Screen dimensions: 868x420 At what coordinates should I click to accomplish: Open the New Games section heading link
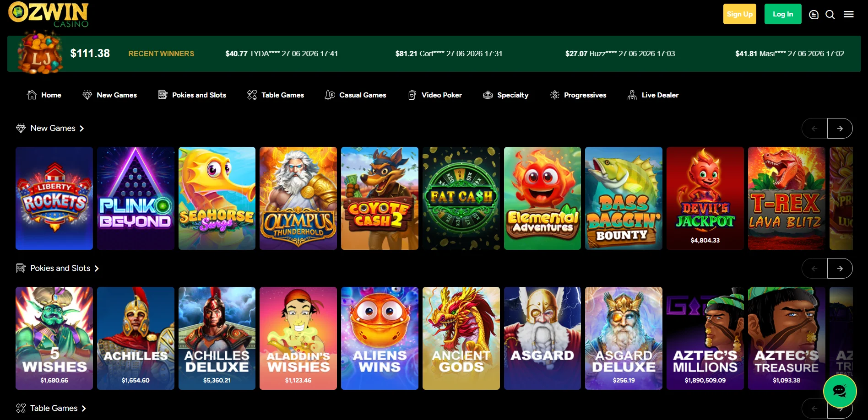tap(53, 128)
